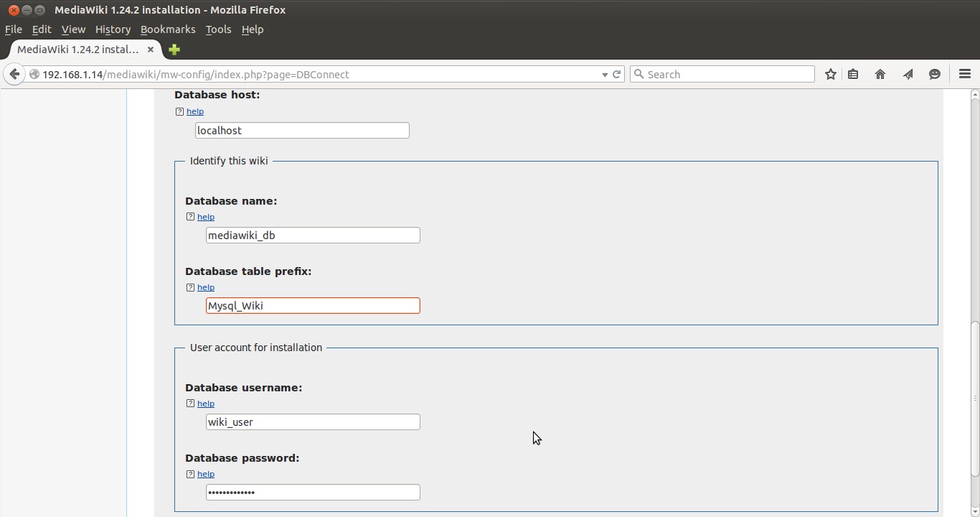Open the Tools menu
Screen dimensions: 980x517
218,29
